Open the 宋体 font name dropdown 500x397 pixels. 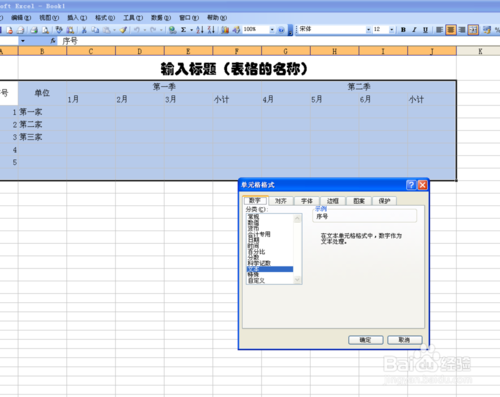(x=368, y=30)
